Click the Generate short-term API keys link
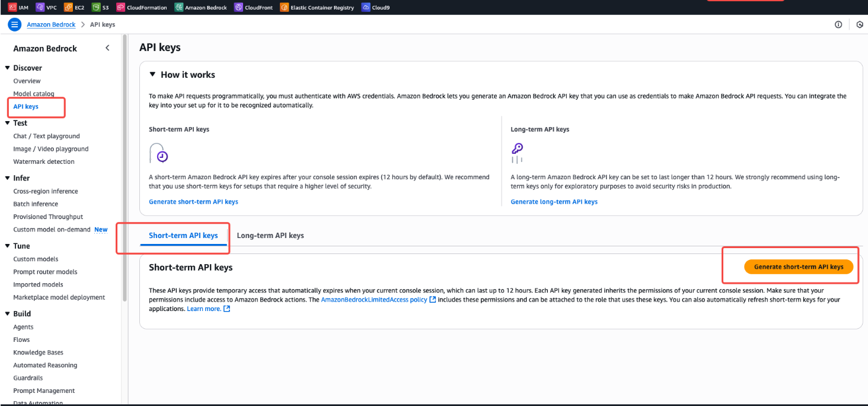The image size is (868, 406). coord(193,202)
